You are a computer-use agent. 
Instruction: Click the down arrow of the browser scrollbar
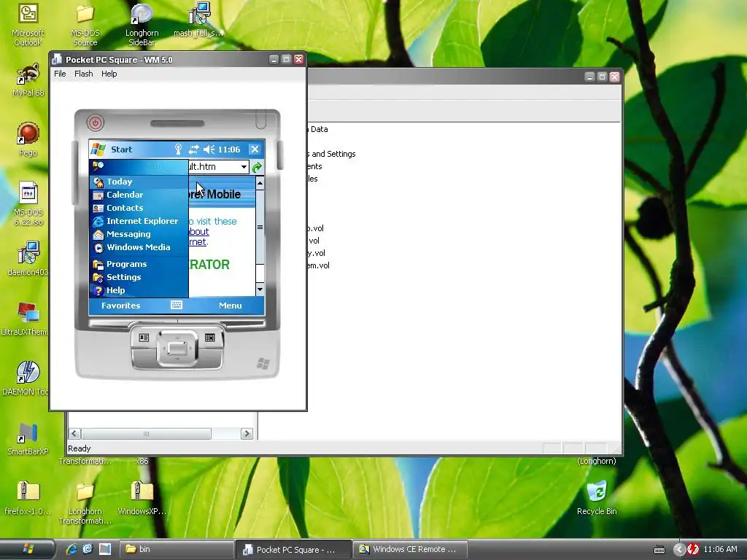tap(260, 289)
